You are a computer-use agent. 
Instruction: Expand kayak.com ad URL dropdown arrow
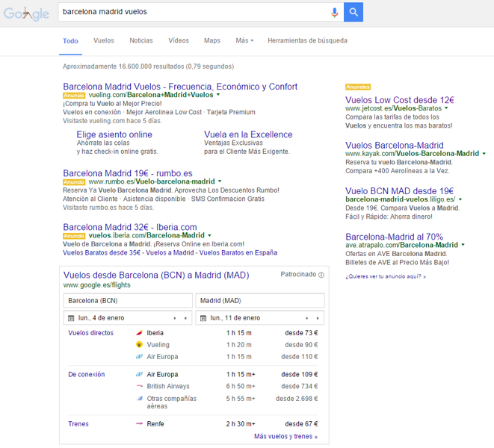[484, 154]
